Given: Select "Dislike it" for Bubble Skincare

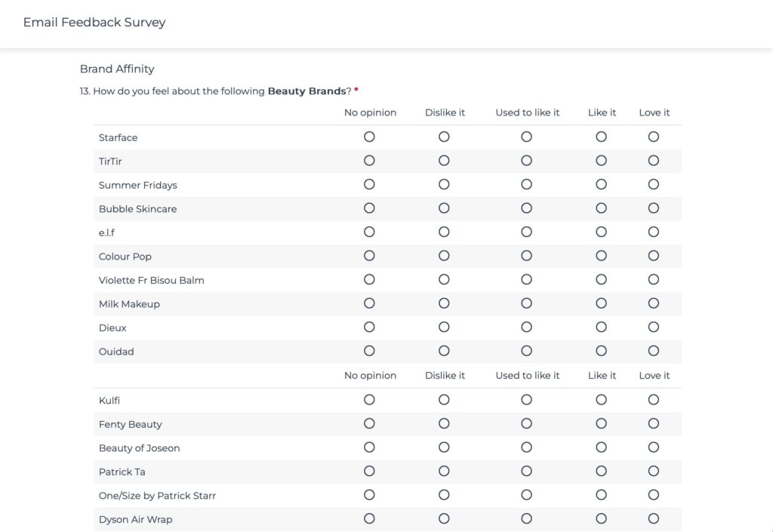Looking at the screenshot, I should pos(444,208).
